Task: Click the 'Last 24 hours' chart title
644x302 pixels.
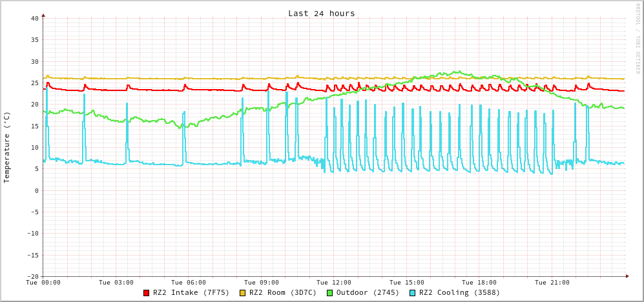Action: [321, 14]
